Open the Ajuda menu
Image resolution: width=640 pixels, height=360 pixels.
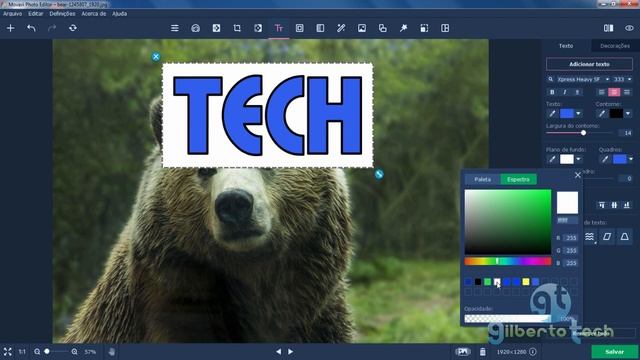(120, 13)
